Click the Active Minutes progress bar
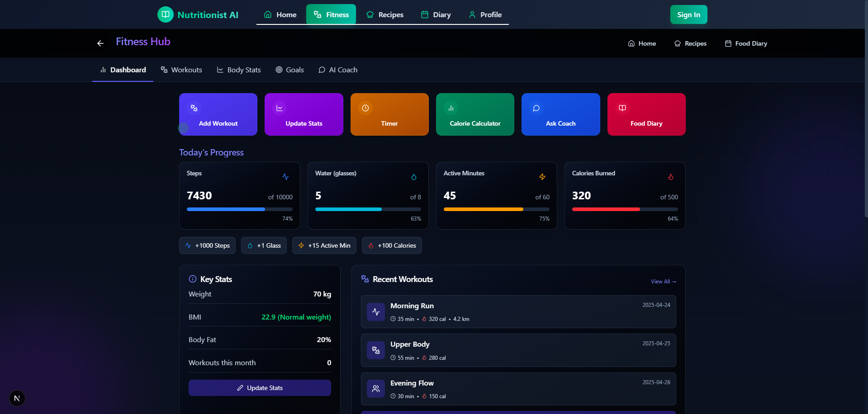This screenshot has height=414, width=868. 497,209
